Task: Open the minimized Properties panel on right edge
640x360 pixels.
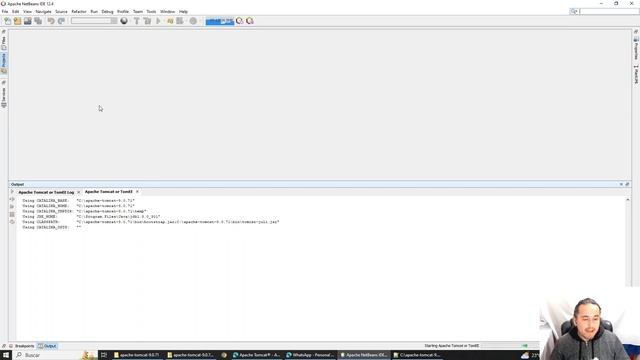Action: tap(636, 48)
